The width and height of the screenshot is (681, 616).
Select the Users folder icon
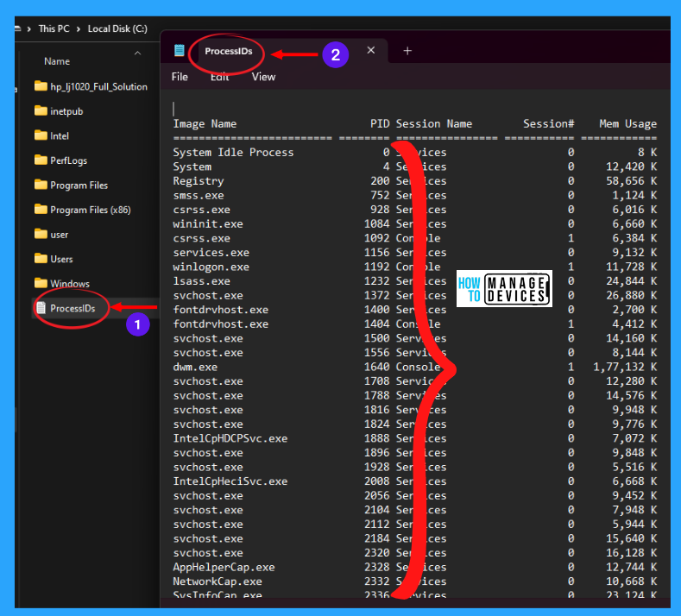(x=41, y=258)
